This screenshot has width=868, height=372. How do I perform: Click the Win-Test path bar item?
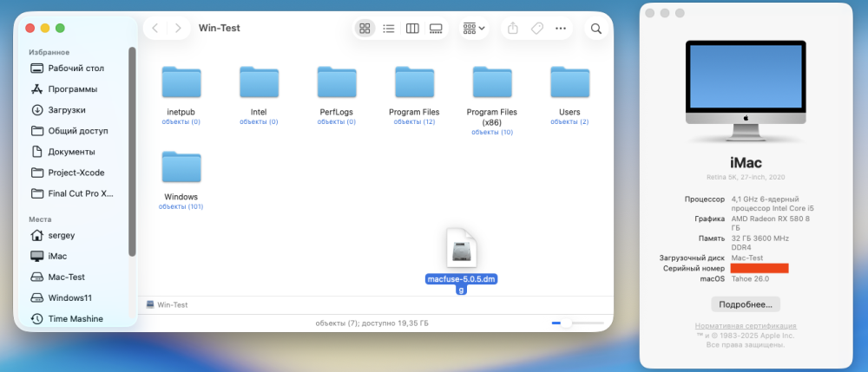pos(168,304)
